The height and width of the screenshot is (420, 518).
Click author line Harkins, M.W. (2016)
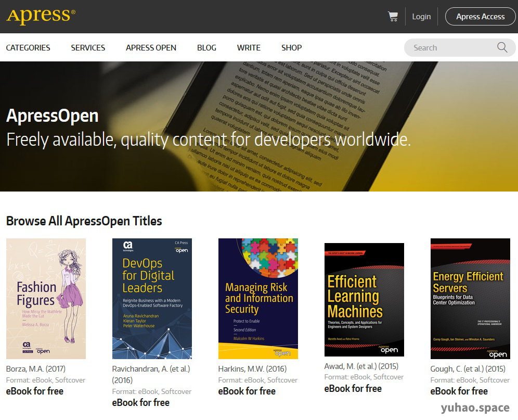point(252,369)
